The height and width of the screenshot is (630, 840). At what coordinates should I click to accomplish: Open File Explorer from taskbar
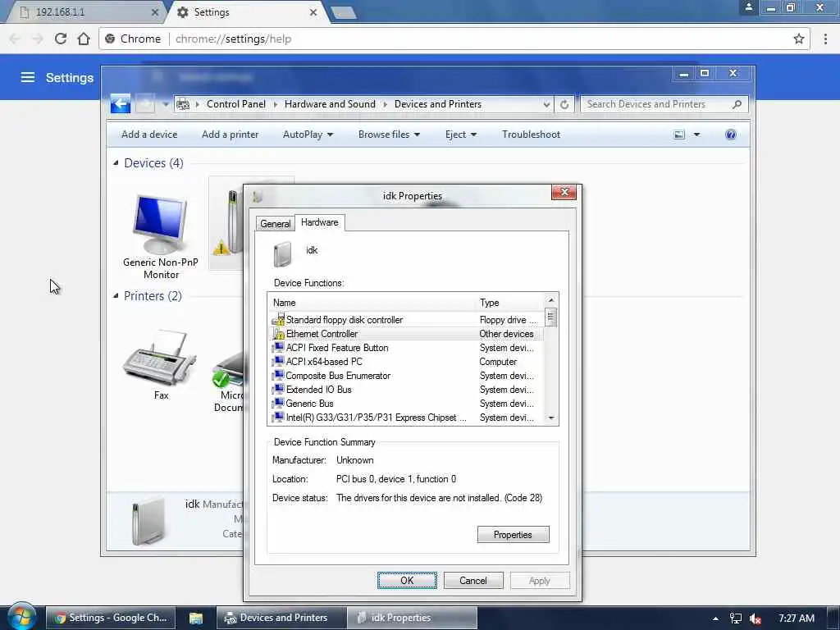[196, 618]
